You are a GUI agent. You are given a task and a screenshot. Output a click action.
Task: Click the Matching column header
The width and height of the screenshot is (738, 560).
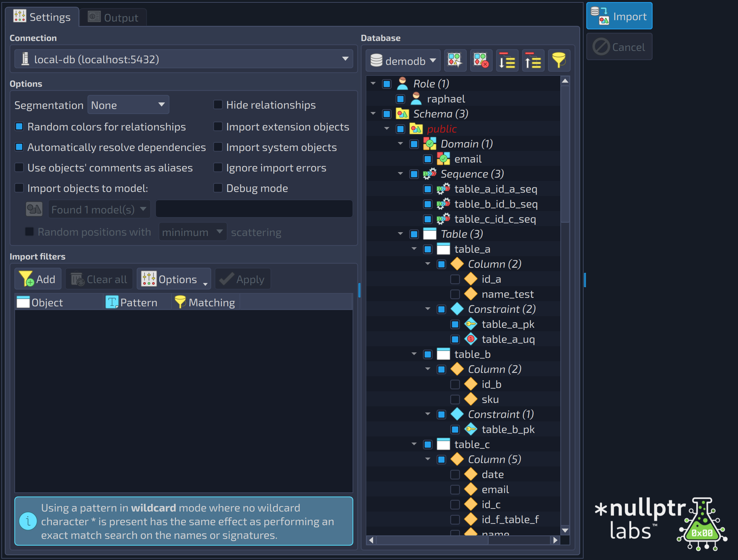point(206,302)
